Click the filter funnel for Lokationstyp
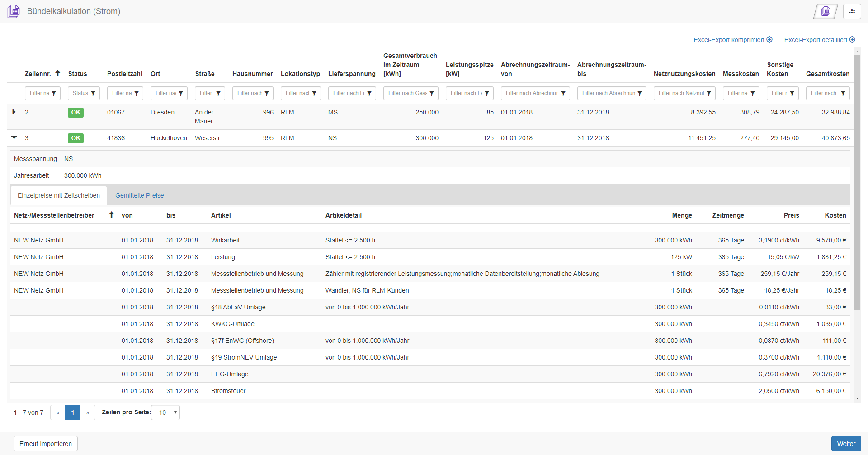Screen dimensions: 868x455 pyautogui.click(x=314, y=93)
